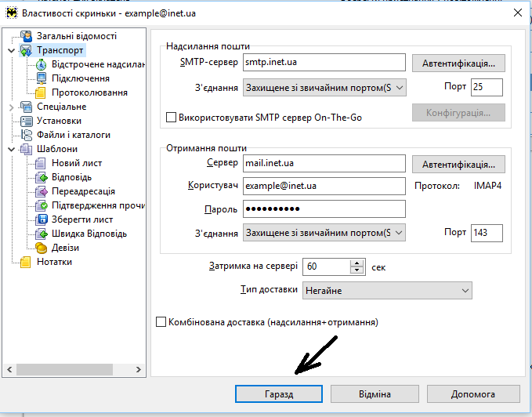Open the Файли і каталоги icon

point(27,135)
